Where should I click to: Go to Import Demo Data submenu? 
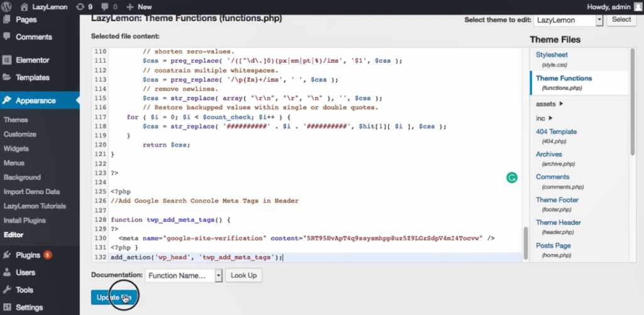tap(31, 192)
